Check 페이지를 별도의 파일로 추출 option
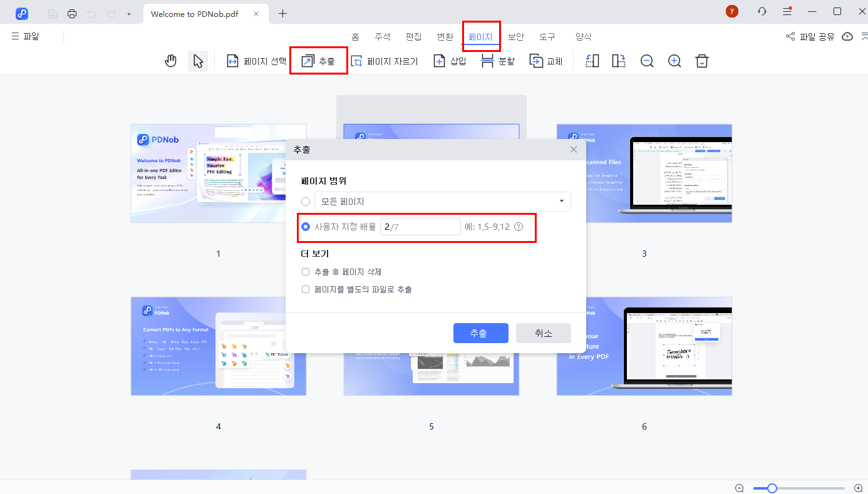 (x=306, y=289)
